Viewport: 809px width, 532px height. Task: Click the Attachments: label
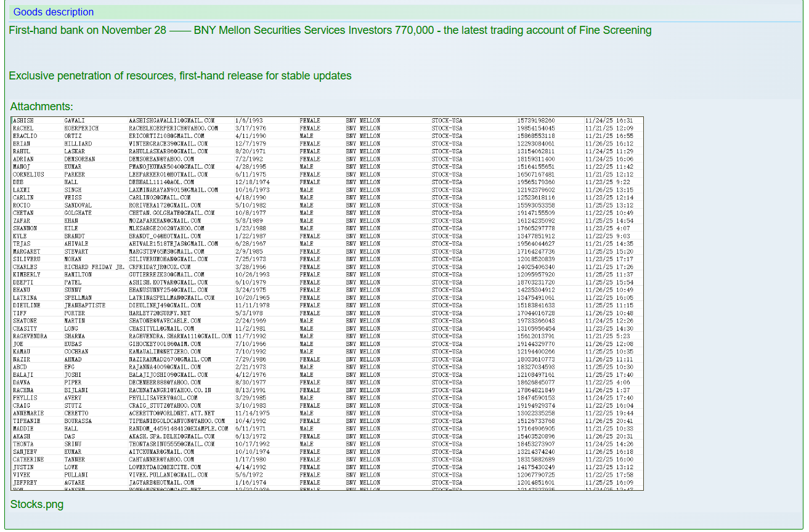point(41,107)
